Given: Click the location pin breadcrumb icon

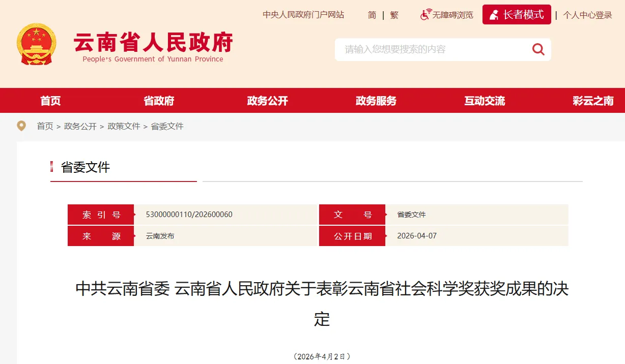Looking at the screenshot, I should 21,126.
